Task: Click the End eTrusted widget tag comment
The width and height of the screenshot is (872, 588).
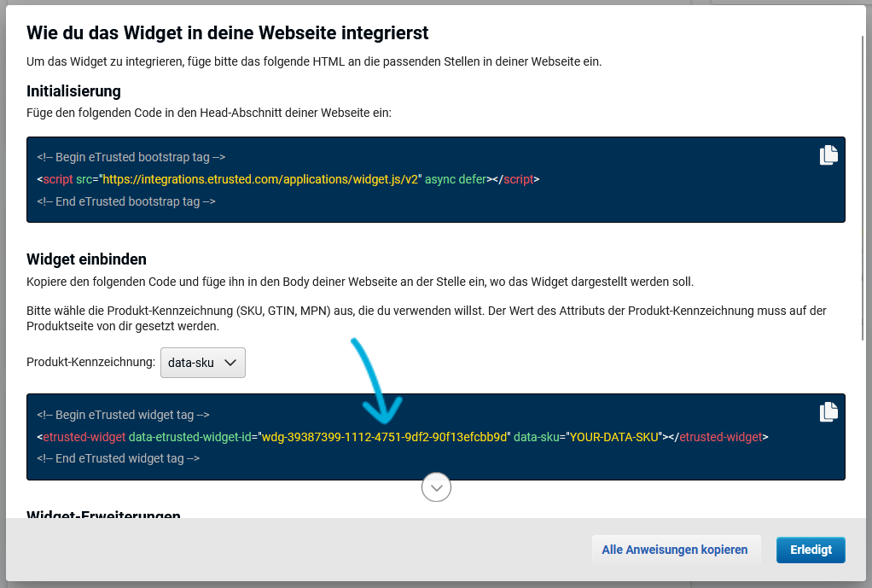Action: point(118,458)
